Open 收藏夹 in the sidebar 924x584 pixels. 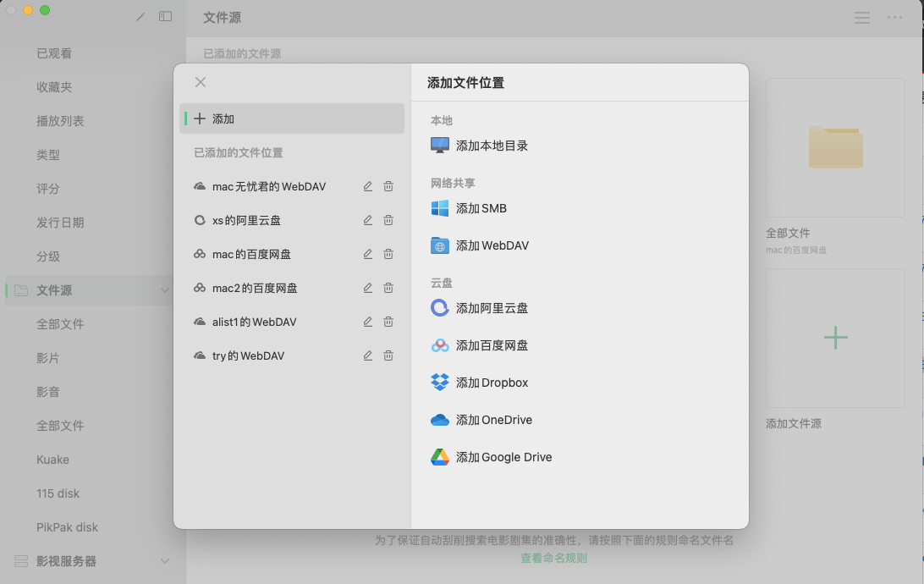point(54,87)
